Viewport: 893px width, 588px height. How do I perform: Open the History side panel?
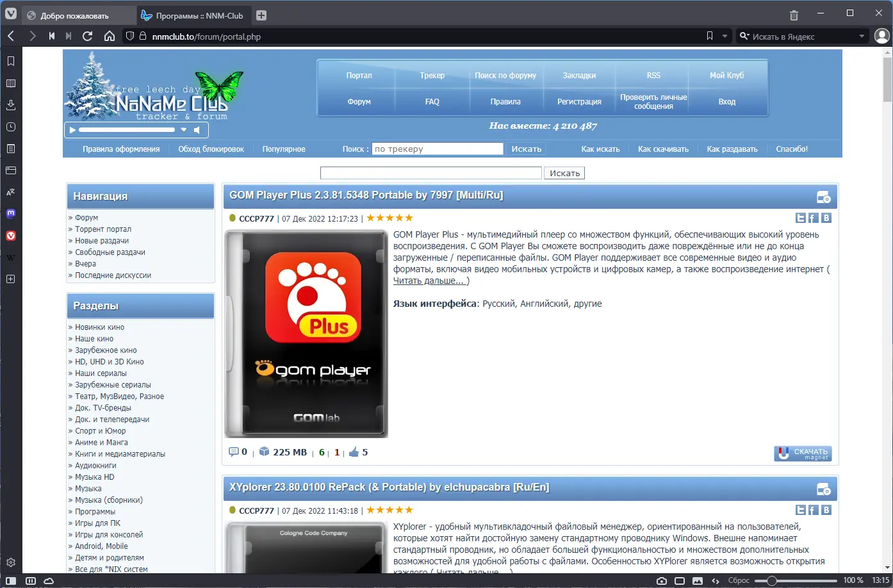click(11, 127)
